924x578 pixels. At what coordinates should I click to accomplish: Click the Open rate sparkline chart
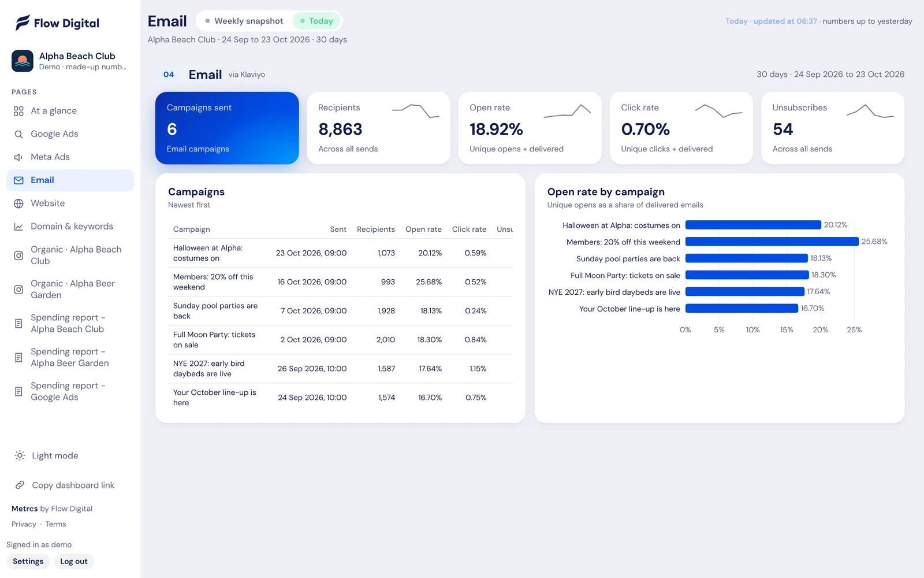pos(567,110)
